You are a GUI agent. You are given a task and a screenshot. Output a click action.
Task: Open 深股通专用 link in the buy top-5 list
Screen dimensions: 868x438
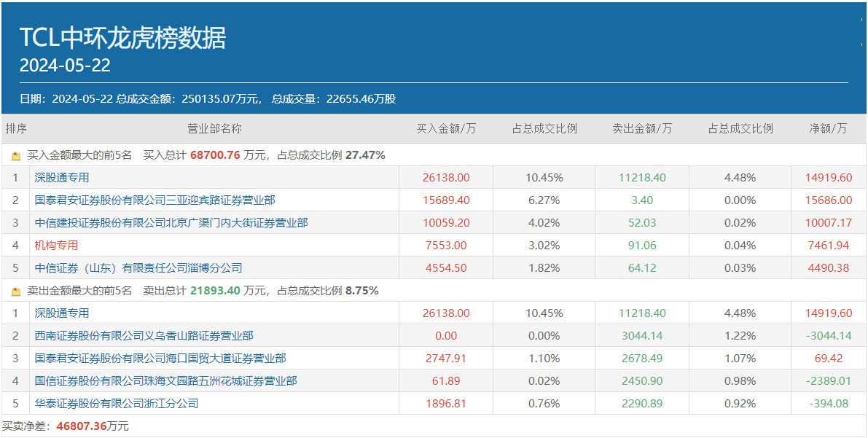tap(61, 178)
